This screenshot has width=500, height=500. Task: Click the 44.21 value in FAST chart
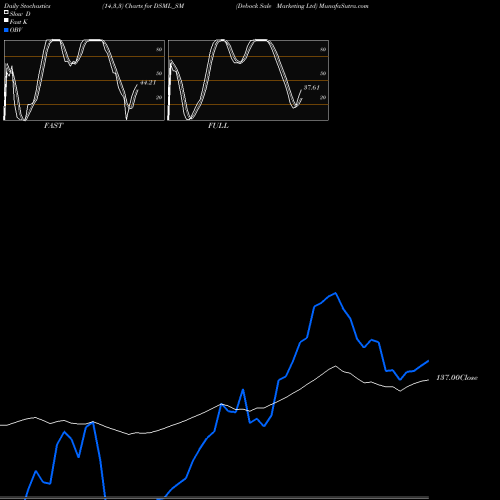click(x=148, y=83)
